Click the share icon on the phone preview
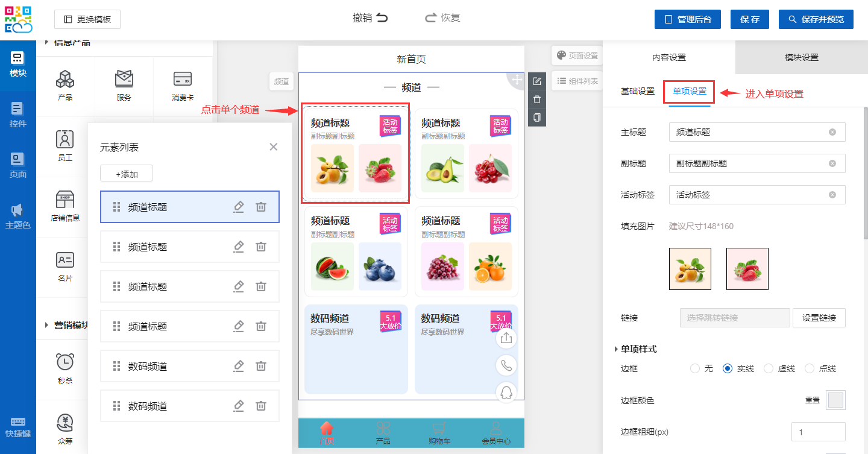868x454 pixels. pos(506,338)
